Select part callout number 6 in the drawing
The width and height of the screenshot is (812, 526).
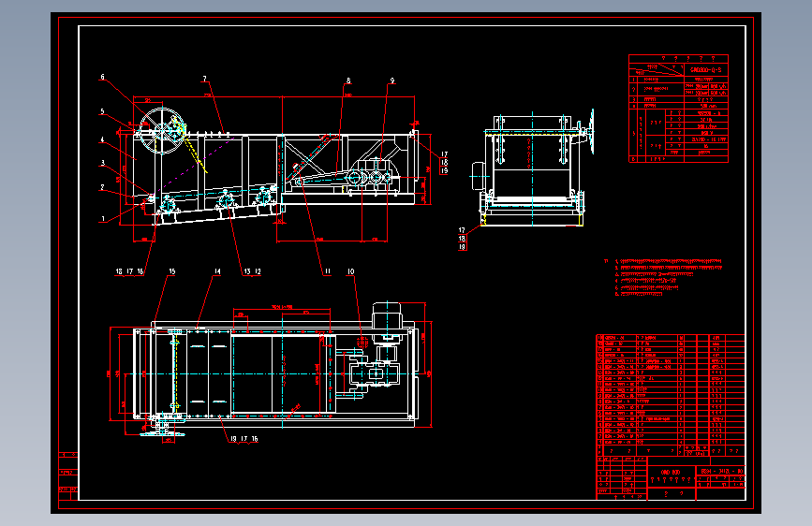pos(102,77)
